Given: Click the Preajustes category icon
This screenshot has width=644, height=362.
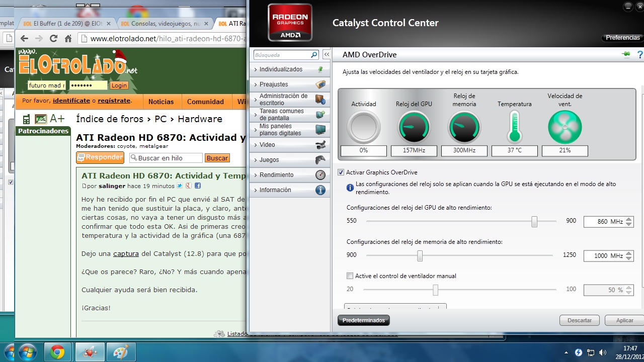Looking at the screenshot, I should [320, 84].
